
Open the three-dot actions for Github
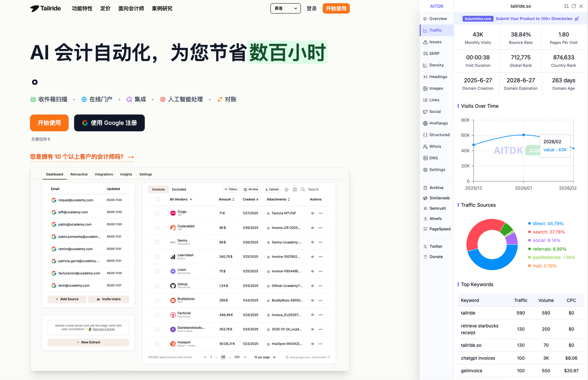[x=321, y=286]
